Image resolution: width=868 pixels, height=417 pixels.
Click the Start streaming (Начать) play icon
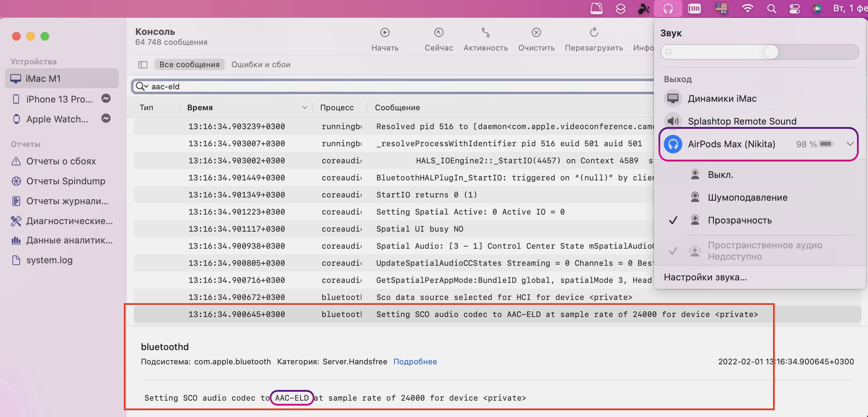click(x=385, y=33)
